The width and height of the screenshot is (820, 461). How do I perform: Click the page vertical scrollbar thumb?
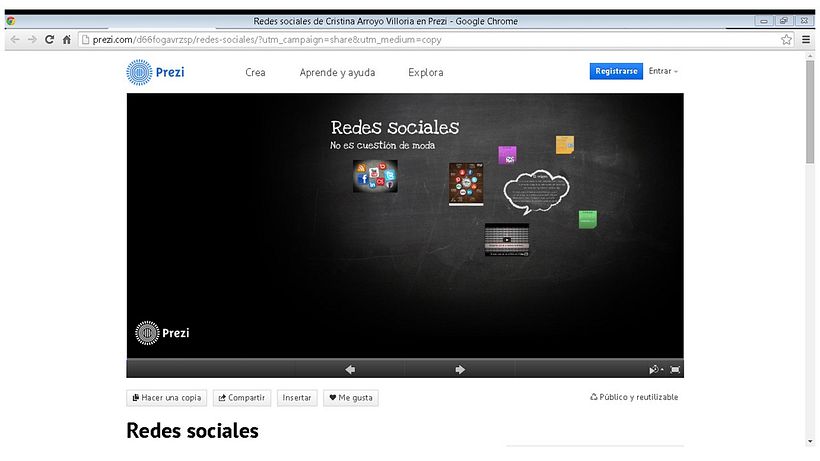[x=810, y=112]
